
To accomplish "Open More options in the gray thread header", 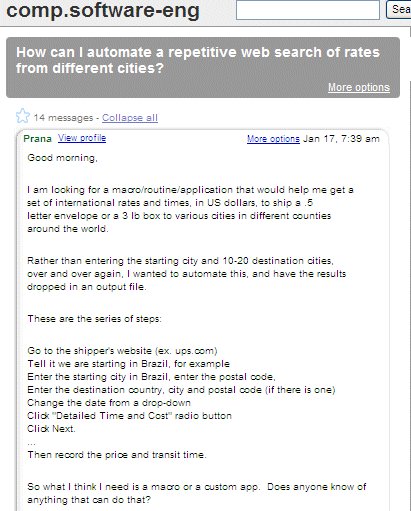I will [x=359, y=87].
